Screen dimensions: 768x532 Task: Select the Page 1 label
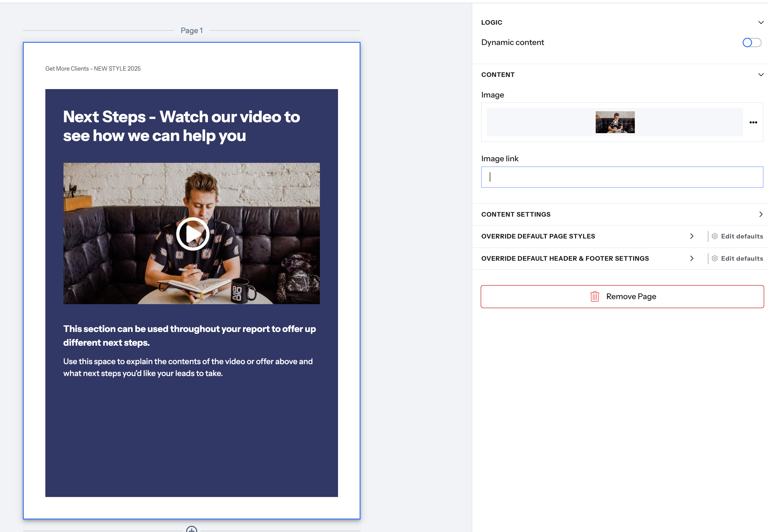[x=191, y=31]
